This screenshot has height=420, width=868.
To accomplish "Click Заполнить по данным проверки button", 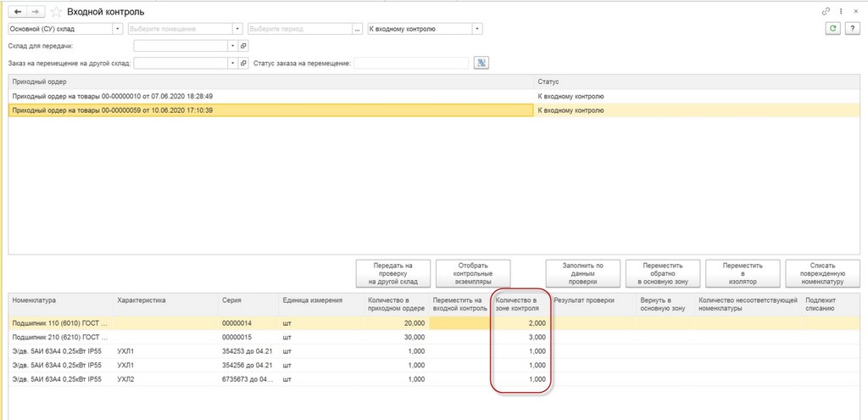I will click(583, 273).
